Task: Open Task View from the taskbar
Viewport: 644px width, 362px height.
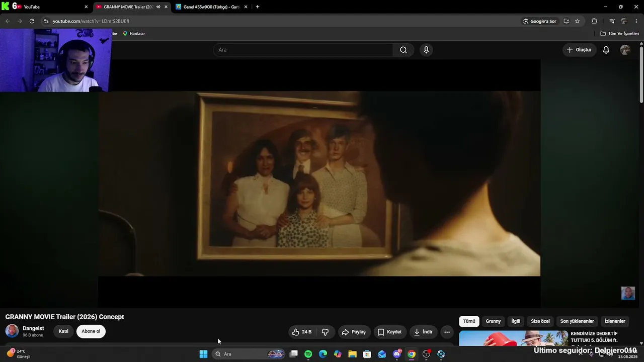Action: (294, 354)
